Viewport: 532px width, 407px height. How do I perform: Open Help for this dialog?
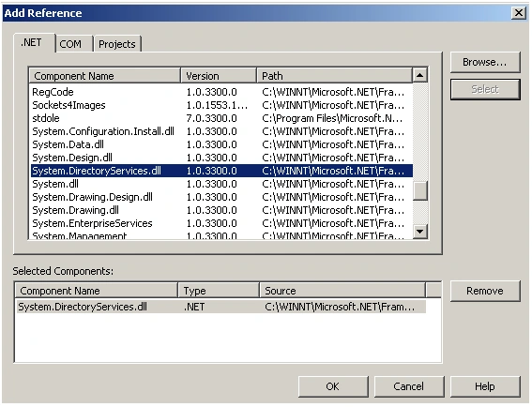click(x=485, y=386)
